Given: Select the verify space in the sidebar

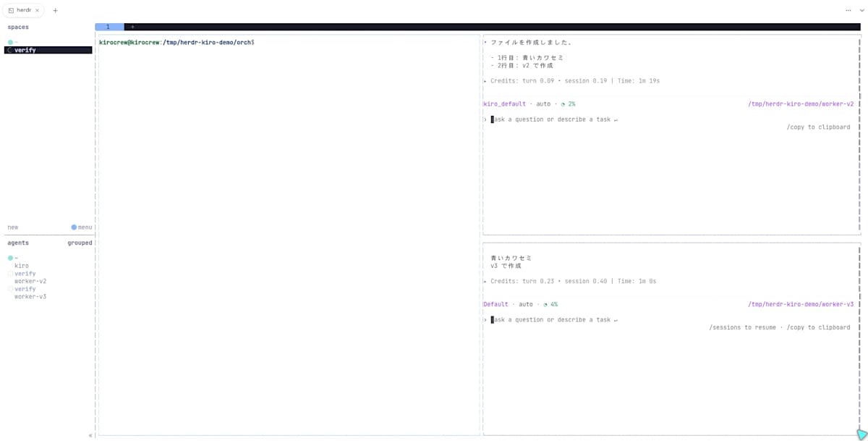Looking at the screenshot, I should point(48,50).
